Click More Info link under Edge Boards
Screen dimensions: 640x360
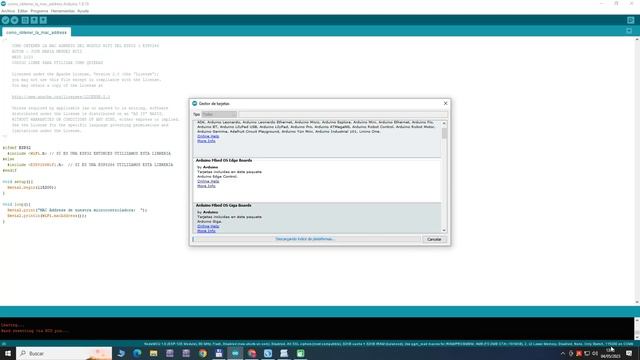(206, 186)
